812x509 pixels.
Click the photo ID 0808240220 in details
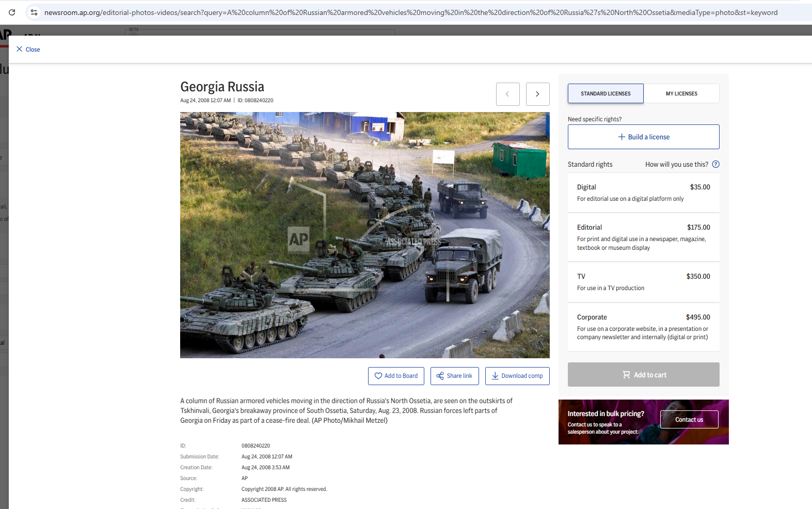point(256,446)
